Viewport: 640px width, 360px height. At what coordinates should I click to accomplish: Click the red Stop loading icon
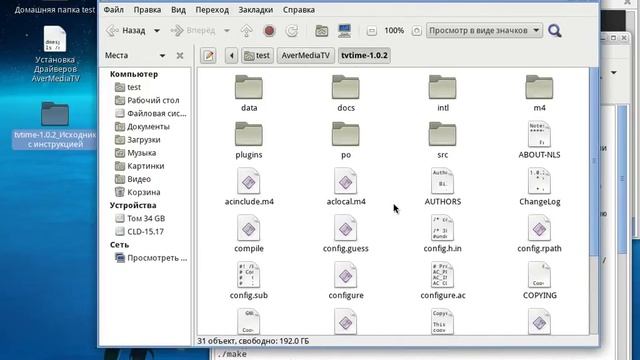click(269, 31)
